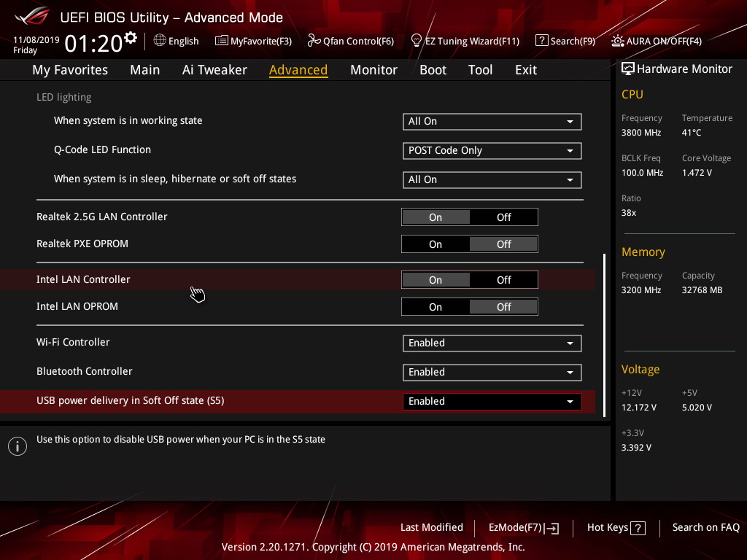This screenshot has width=747, height=560.
Task: Select USB power delivery in Soft Off label
Action: point(130,400)
